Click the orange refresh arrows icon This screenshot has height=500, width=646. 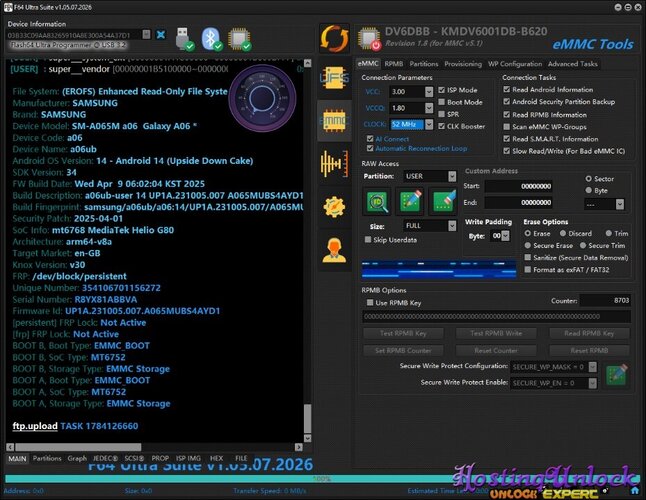pyautogui.click(x=334, y=39)
